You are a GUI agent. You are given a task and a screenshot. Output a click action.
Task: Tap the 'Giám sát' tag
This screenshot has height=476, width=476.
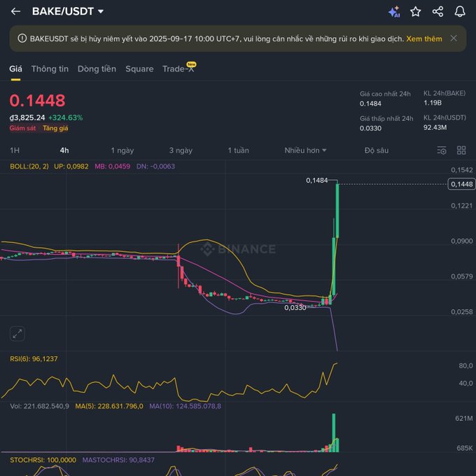(x=22, y=128)
